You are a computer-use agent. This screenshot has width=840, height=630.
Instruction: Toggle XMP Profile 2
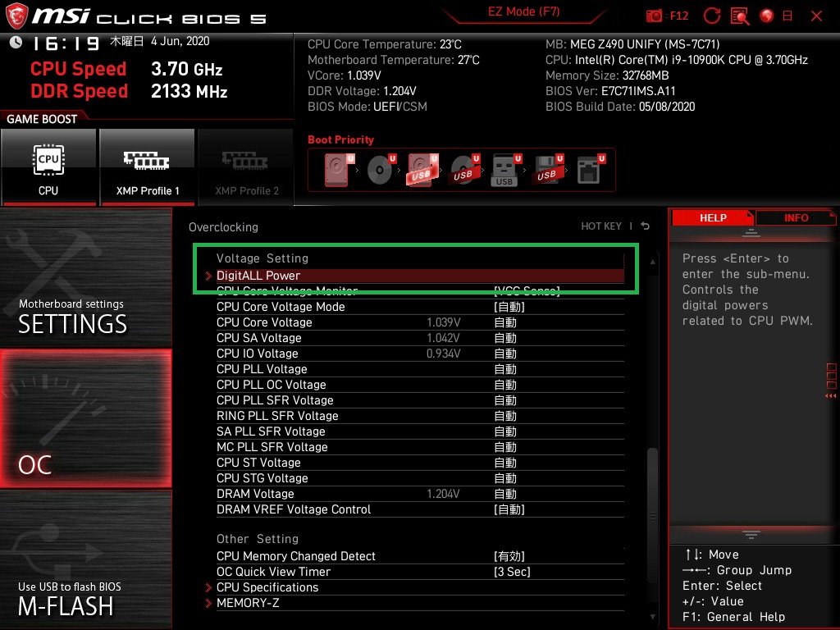click(246, 167)
